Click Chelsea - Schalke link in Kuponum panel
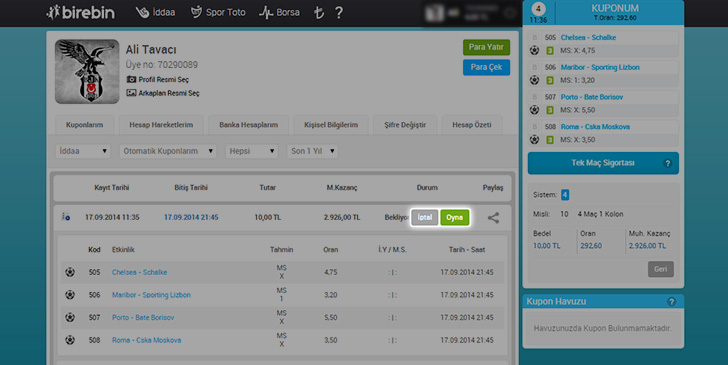The height and width of the screenshot is (365, 728). coord(588,38)
